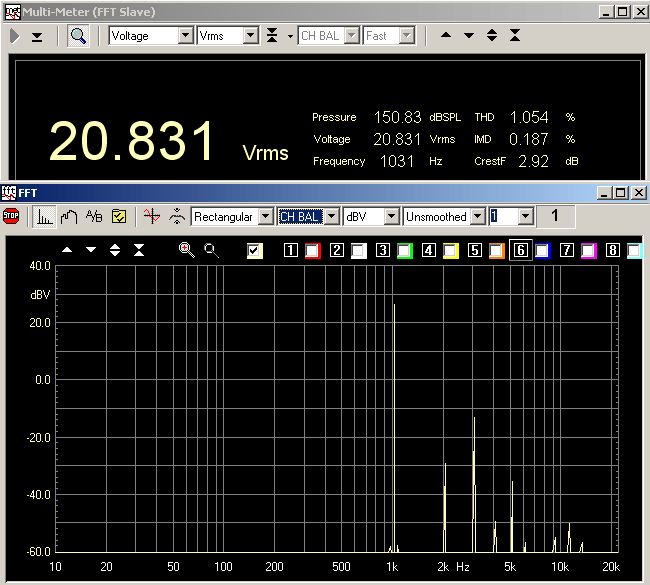Select trace slot number 6
This screenshot has width=650, height=585.
(520, 250)
